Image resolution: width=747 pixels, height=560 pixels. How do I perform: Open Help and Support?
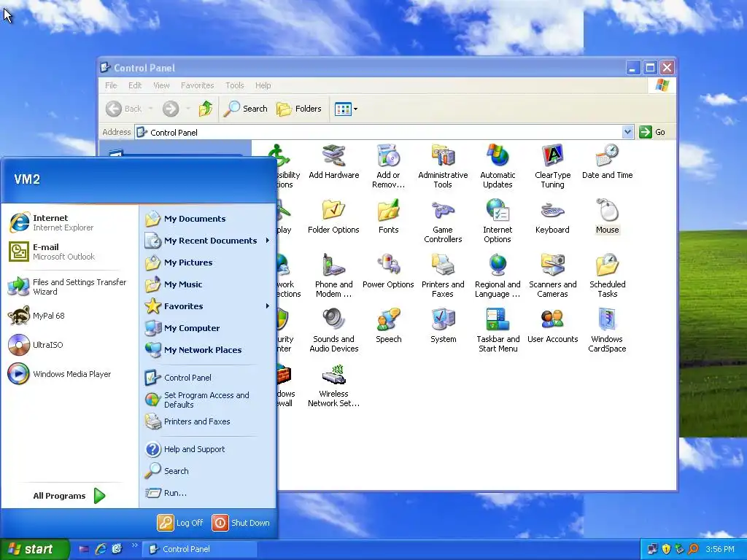(x=208, y=449)
